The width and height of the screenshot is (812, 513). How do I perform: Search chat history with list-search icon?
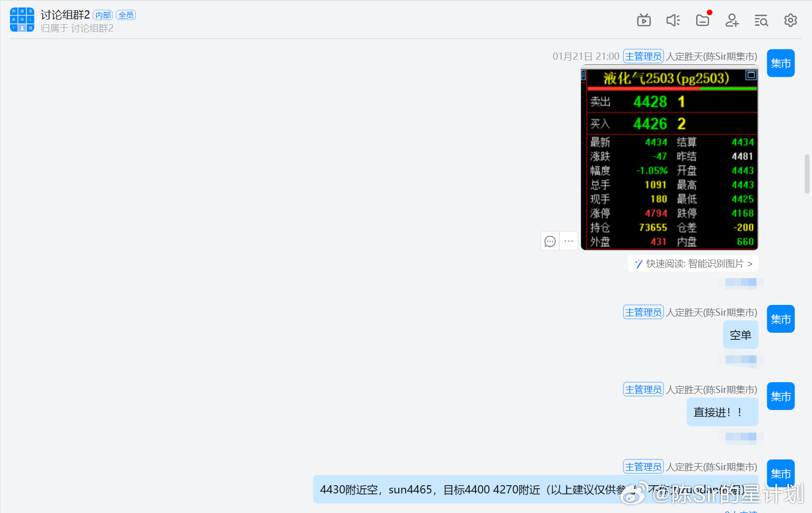pyautogui.click(x=761, y=20)
